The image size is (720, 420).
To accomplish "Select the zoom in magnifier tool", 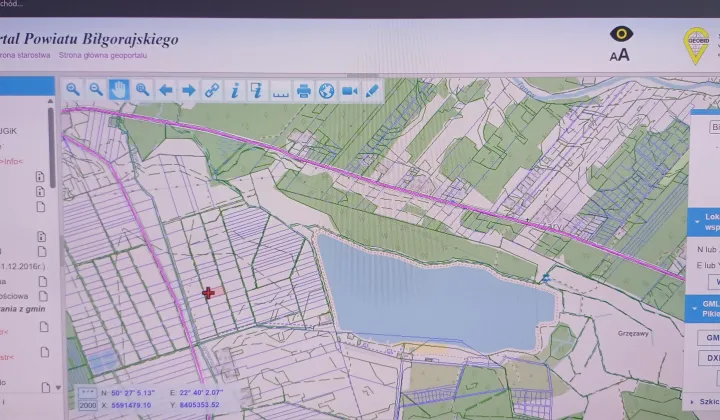I will pos(73,90).
